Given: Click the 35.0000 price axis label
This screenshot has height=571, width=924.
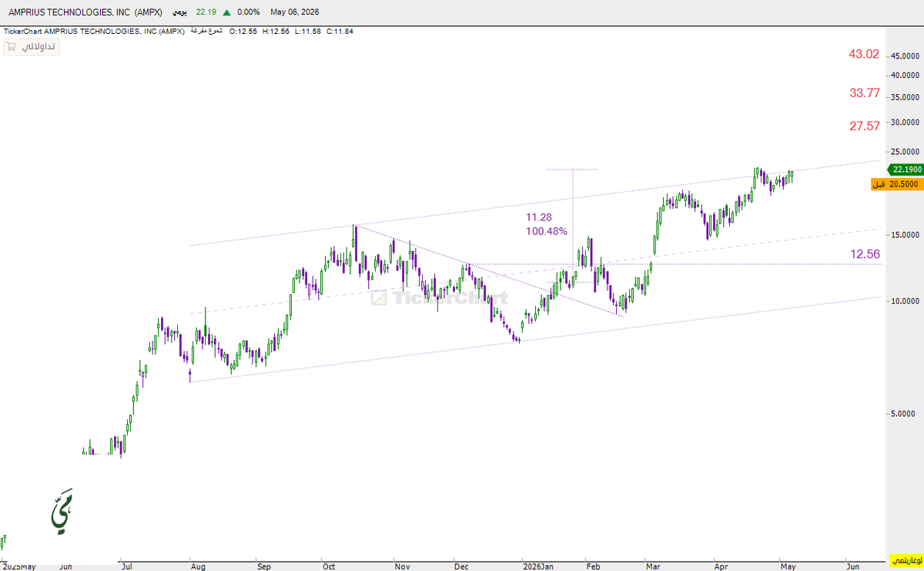Looking at the screenshot, I should click(x=906, y=97).
